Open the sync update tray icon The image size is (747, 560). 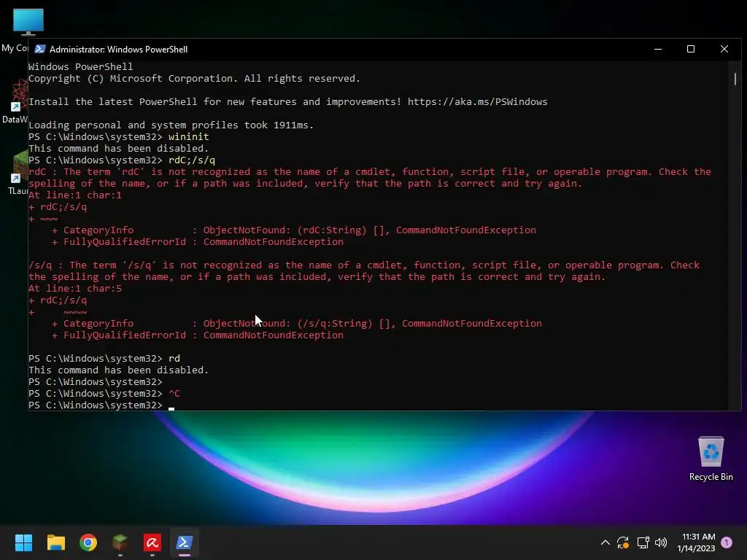pyautogui.click(x=623, y=542)
